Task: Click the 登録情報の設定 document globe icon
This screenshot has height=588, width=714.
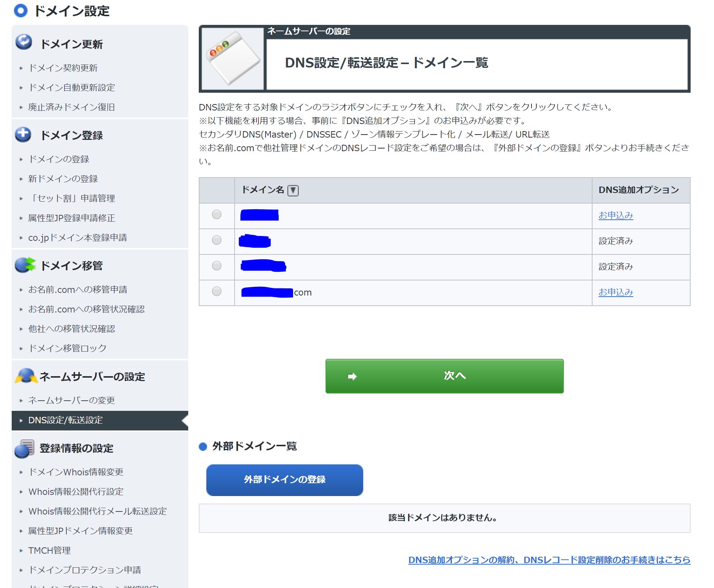Action: click(x=25, y=448)
